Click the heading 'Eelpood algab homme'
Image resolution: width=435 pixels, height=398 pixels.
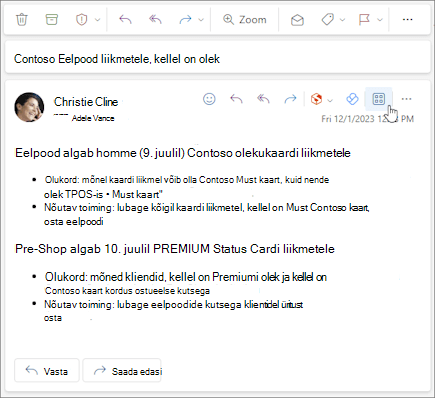tap(183, 153)
